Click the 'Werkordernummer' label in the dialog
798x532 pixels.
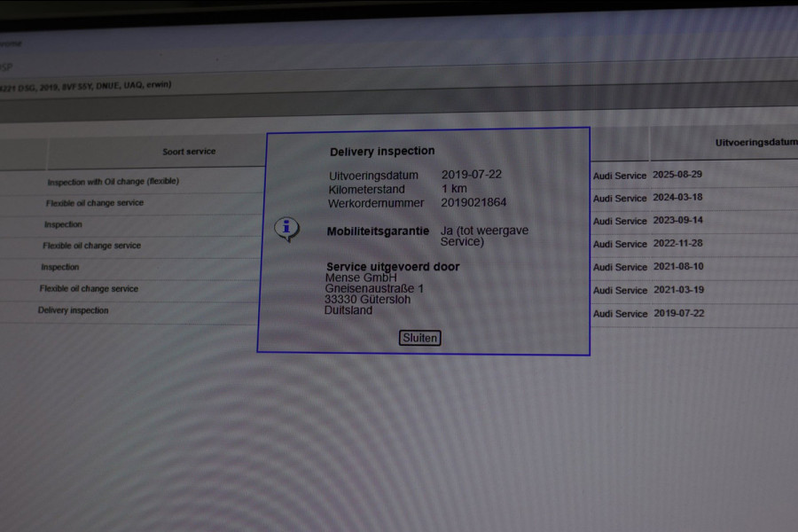pyautogui.click(x=376, y=203)
